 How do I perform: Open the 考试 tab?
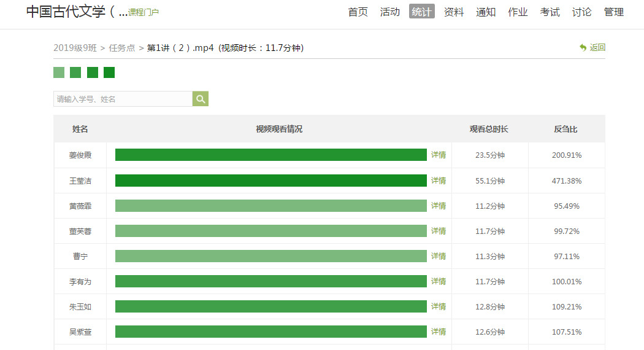(550, 12)
